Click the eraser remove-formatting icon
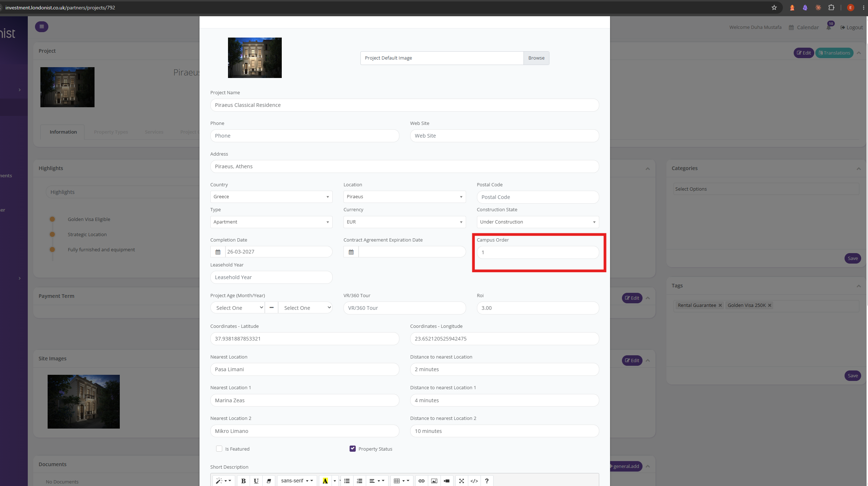 click(269, 481)
